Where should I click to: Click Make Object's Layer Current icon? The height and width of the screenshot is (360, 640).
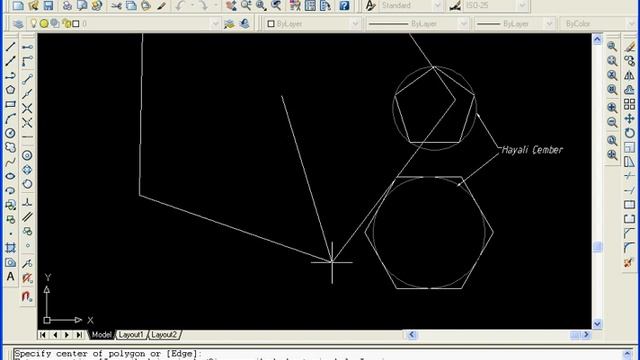[x=229, y=24]
